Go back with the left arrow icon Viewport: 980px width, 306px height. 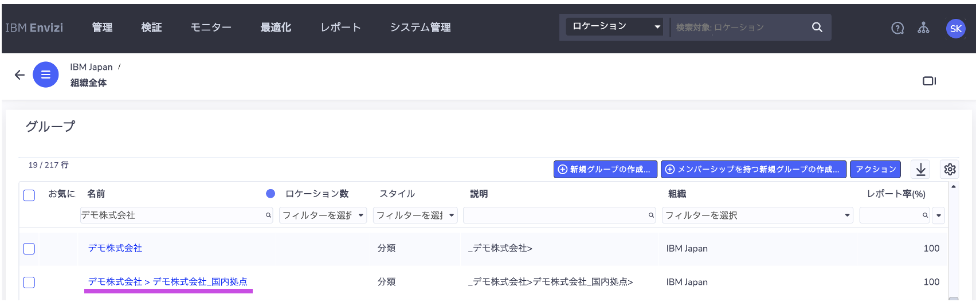19,74
